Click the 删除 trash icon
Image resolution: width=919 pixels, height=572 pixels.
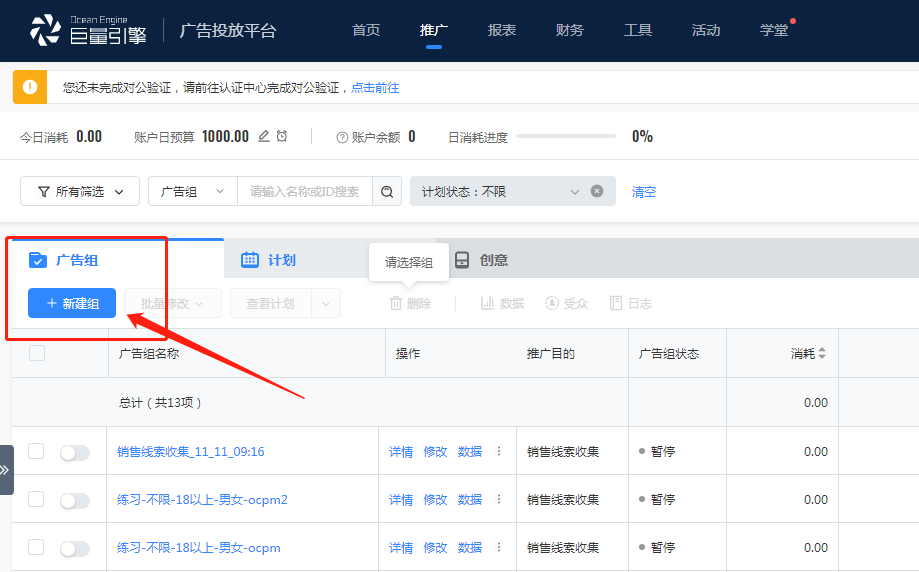coord(396,303)
